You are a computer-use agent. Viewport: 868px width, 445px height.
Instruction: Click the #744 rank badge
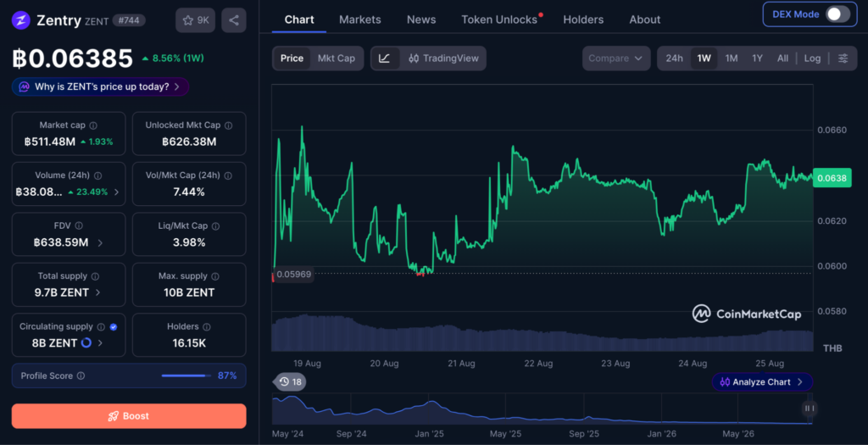coord(129,20)
